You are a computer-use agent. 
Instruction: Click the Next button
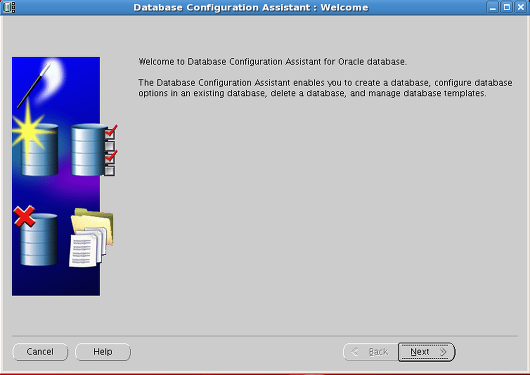[426, 352]
